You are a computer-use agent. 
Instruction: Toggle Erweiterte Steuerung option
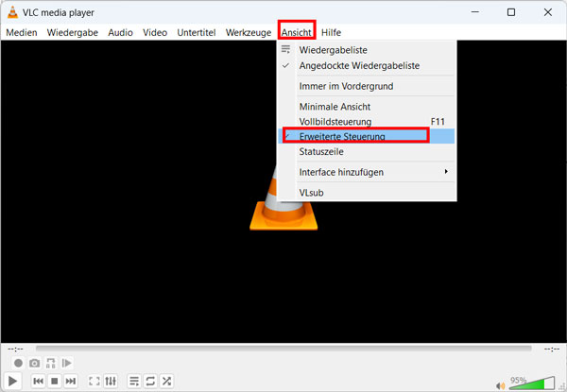click(x=366, y=136)
